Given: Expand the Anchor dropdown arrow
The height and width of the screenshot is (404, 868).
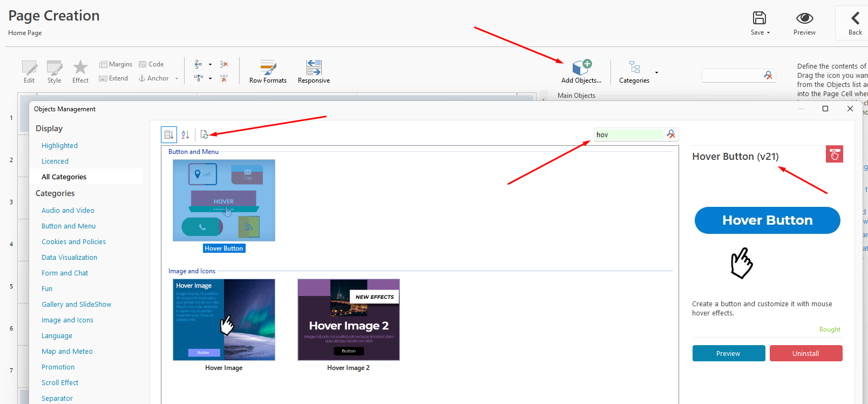Looking at the screenshot, I should coord(177,79).
